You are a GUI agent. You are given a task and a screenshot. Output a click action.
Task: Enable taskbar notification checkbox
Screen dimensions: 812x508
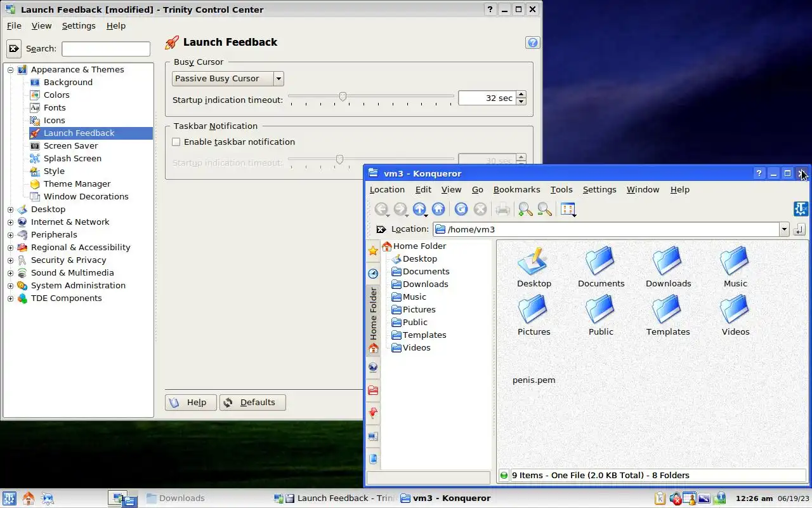(x=176, y=142)
